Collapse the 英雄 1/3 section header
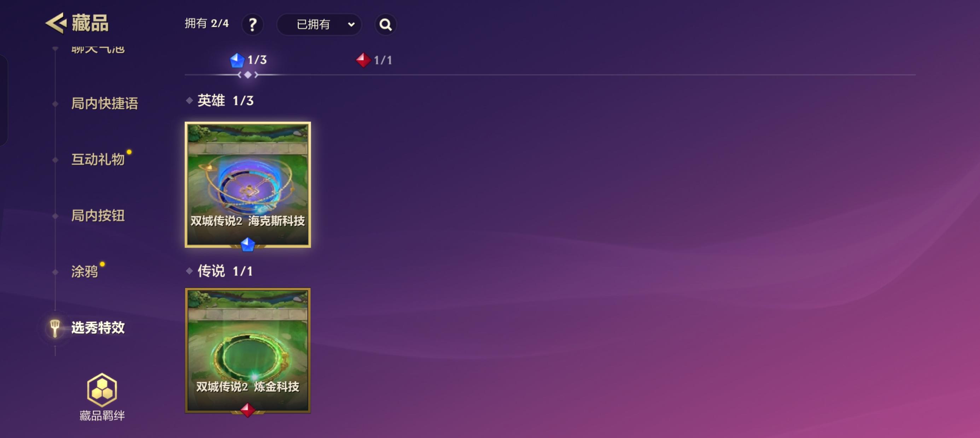This screenshot has height=438, width=980. (220, 101)
